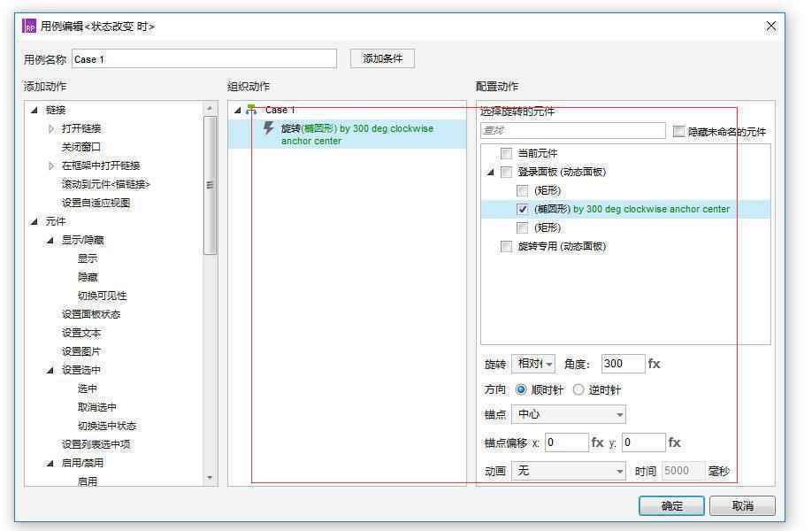Select the 顺时针 radio button
812x531 pixels.
(522, 389)
